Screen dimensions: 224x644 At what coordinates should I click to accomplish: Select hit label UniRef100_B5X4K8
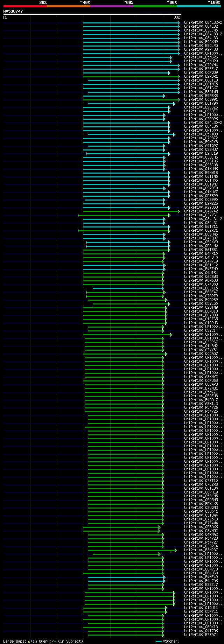[x=201, y=504]
